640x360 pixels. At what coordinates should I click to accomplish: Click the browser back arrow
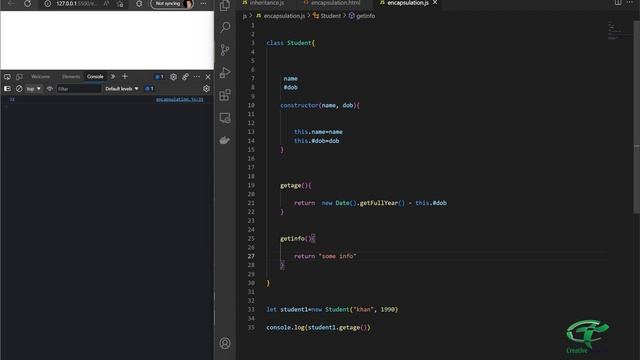[x=11, y=4]
